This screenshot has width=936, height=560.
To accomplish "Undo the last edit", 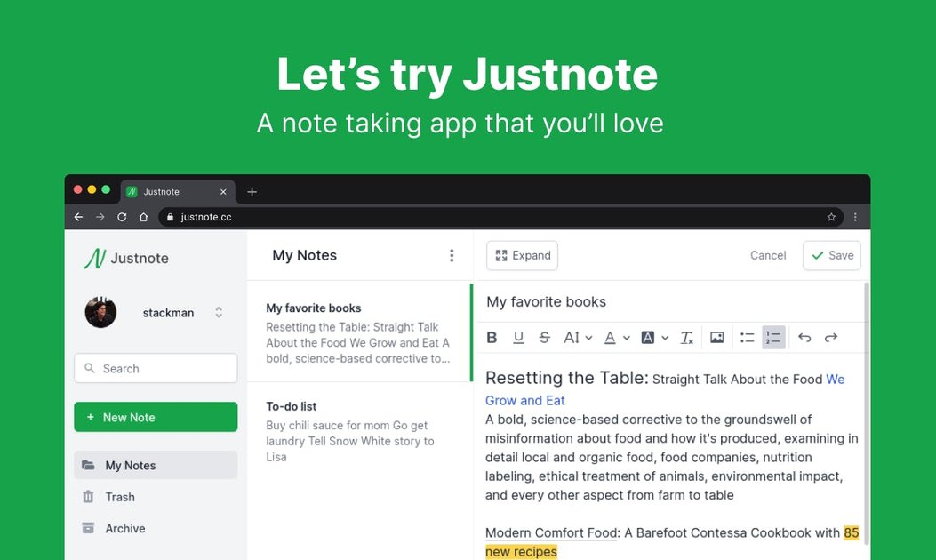I will click(804, 337).
